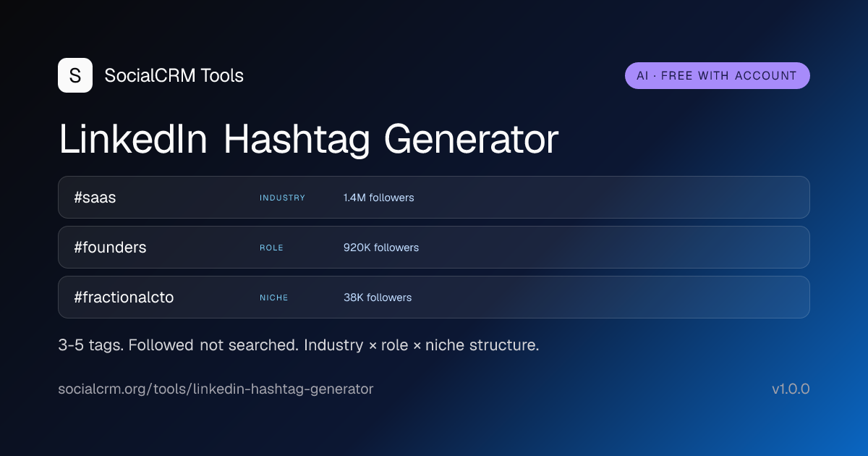Viewport: 868px width, 456px height.
Task: Click the INDUSTRY label in the #saas row
Action: [x=283, y=198]
